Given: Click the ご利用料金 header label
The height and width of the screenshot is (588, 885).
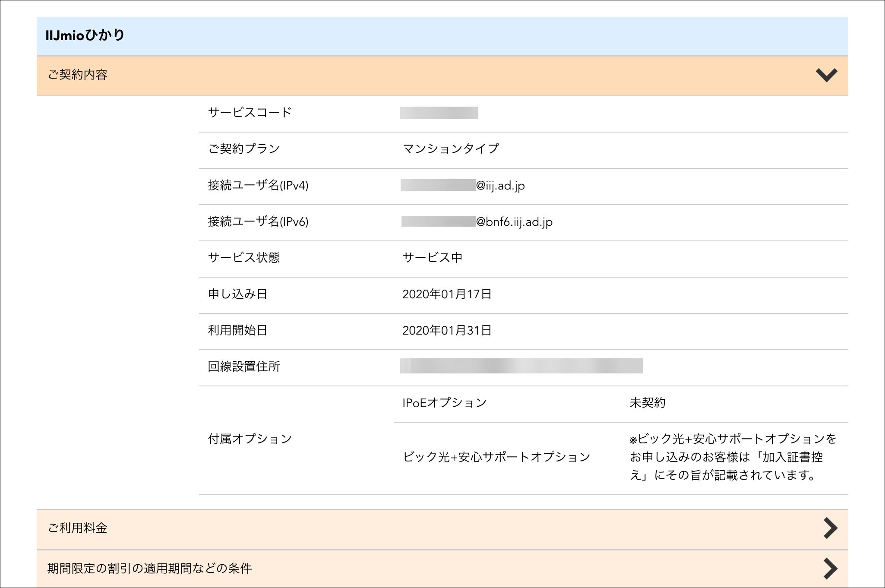Looking at the screenshot, I should coord(77,528).
